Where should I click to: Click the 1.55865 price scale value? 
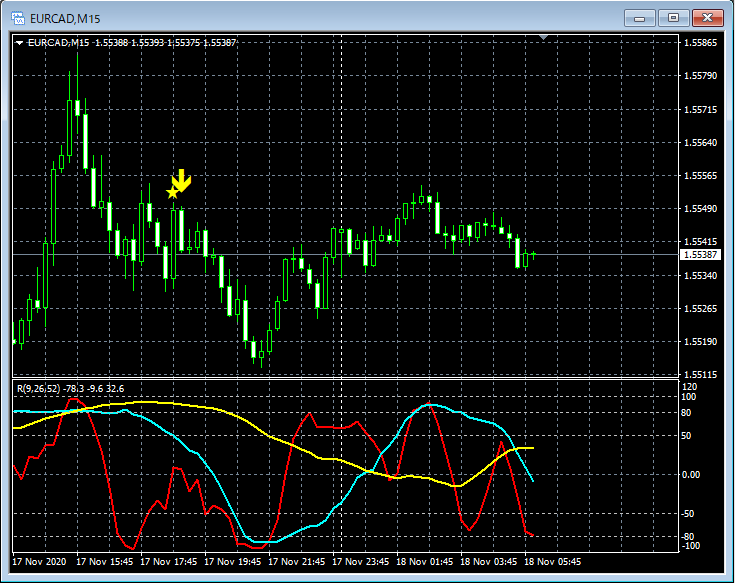[x=700, y=43]
